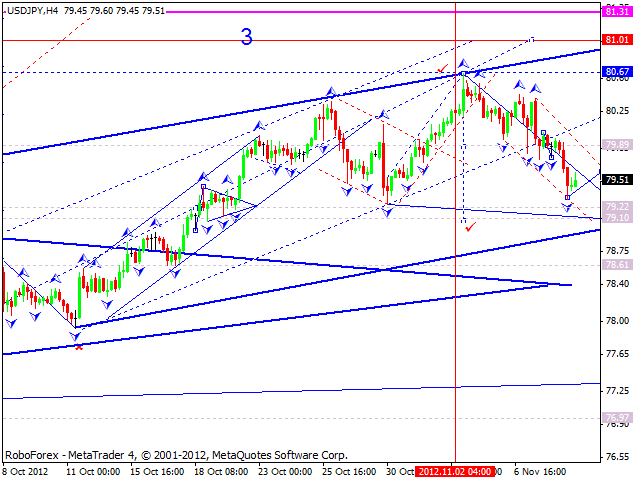Click the magenta 81.31 price label
This screenshot has height=480, width=640.
click(616, 11)
